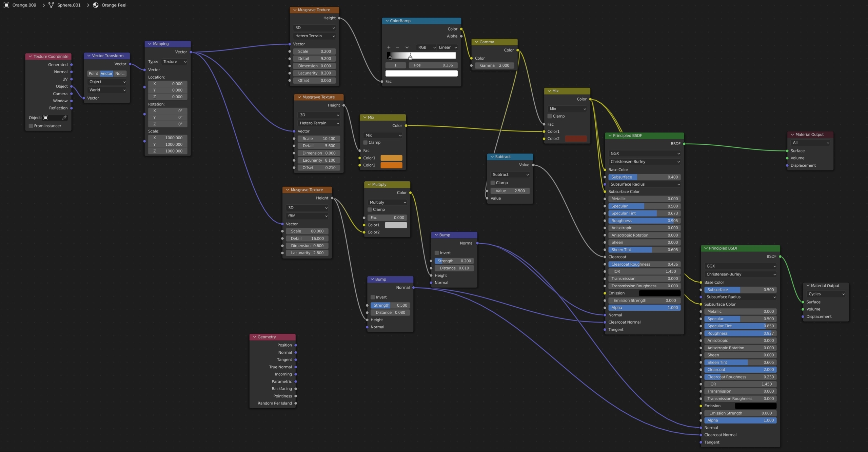The height and width of the screenshot is (452, 868).
Task: Collapse the Subtract node
Action: [x=492, y=157]
